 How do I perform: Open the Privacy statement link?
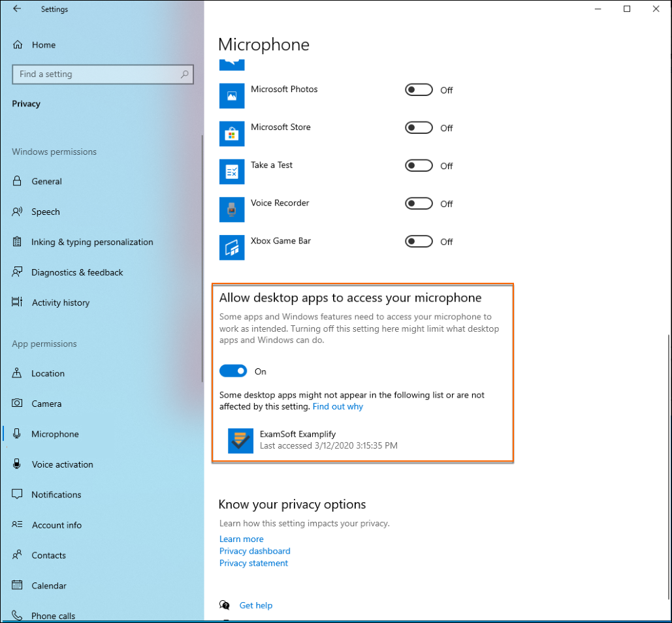(253, 563)
